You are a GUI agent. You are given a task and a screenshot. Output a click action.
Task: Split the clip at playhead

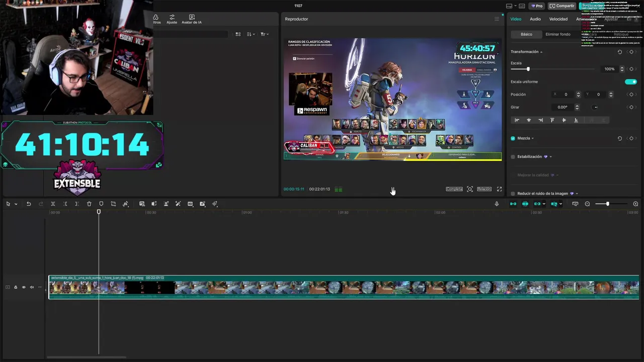53,204
